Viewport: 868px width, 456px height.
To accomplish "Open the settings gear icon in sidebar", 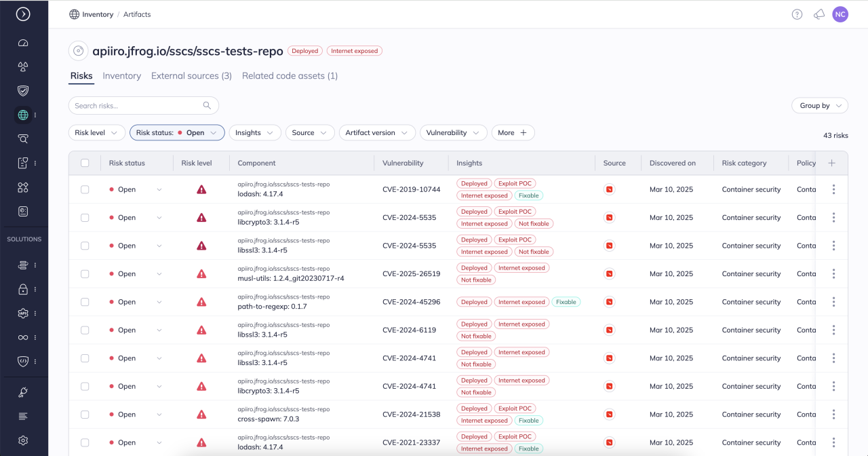I will [23, 440].
